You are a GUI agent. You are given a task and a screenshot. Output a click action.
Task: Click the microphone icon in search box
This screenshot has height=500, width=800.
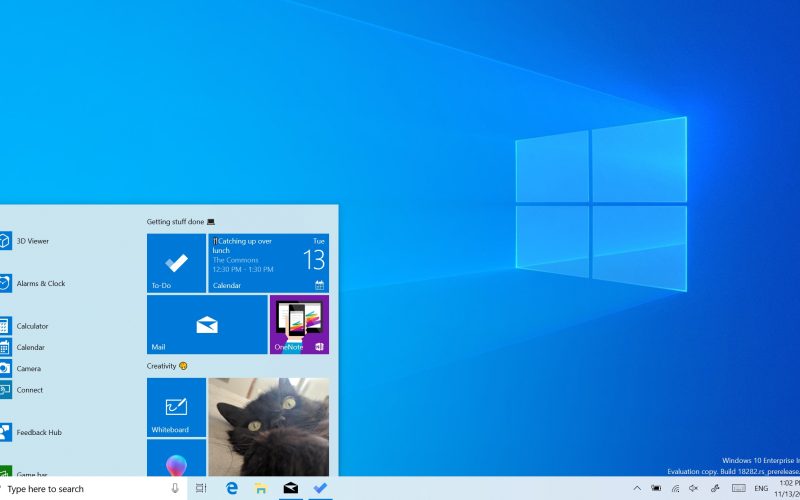pos(175,489)
